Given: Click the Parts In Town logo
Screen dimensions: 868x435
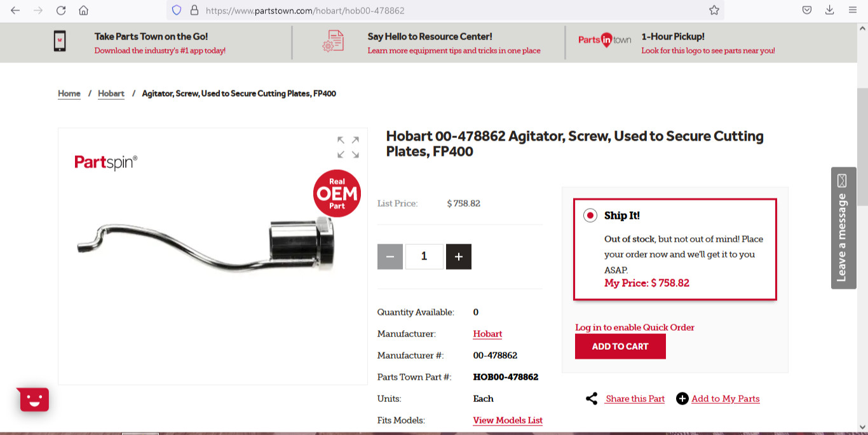Looking at the screenshot, I should point(605,40).
